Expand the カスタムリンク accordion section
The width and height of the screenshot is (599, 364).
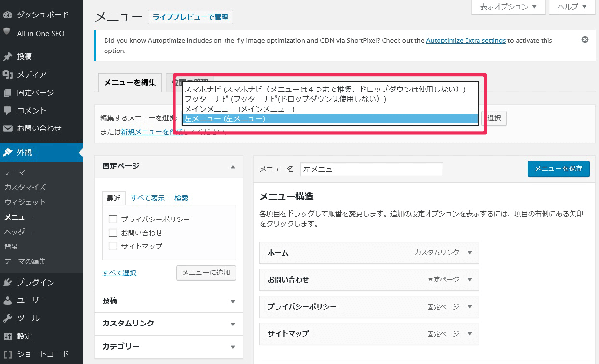233,324
